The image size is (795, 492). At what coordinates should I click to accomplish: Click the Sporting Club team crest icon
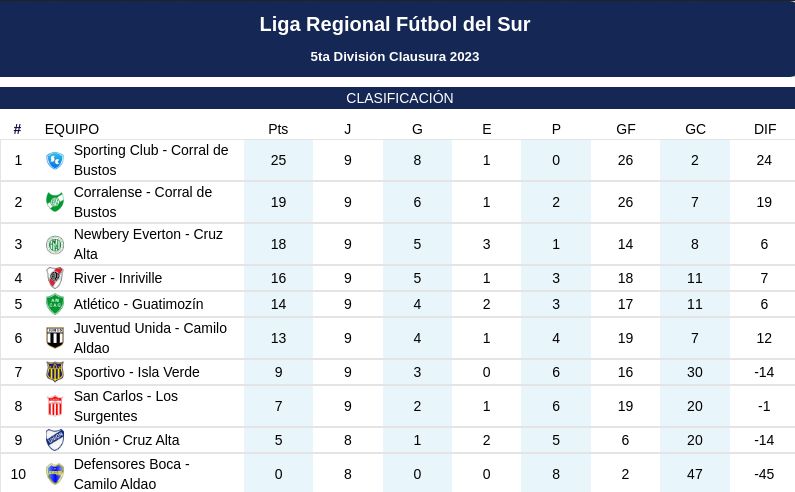55,160
